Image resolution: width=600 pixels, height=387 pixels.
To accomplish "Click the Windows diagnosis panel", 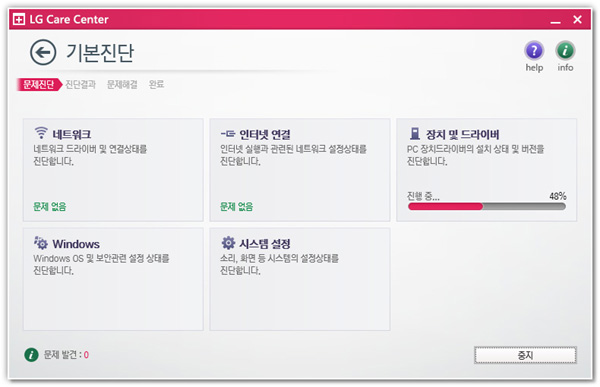I will [x=113, y=279].
